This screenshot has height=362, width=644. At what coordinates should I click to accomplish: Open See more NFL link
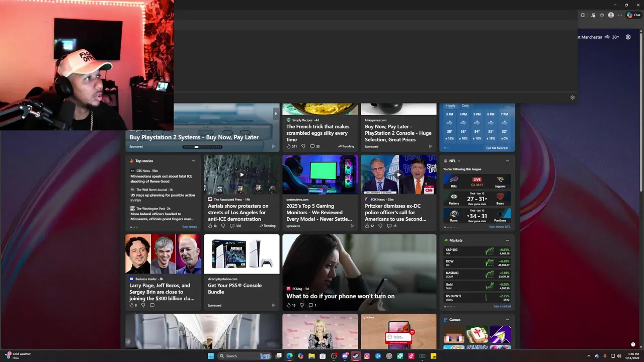tap(500, 227)
